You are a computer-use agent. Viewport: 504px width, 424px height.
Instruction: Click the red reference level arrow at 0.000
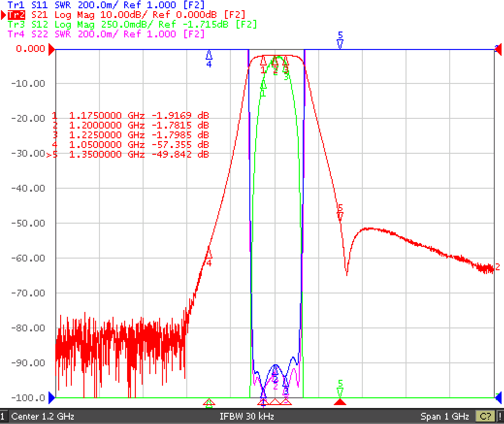click(x=51, y=49)
